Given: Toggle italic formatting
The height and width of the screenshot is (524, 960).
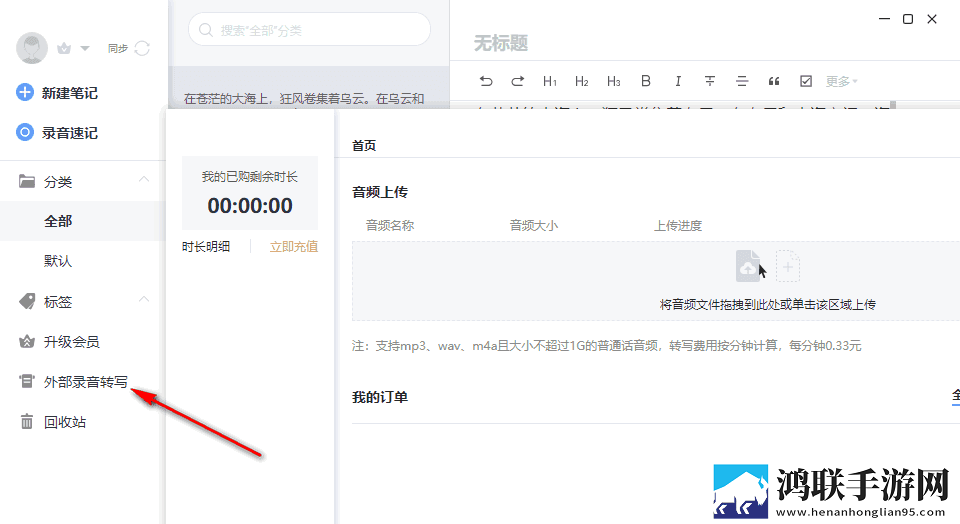Looking at the screenshot, I should [678, 81].
